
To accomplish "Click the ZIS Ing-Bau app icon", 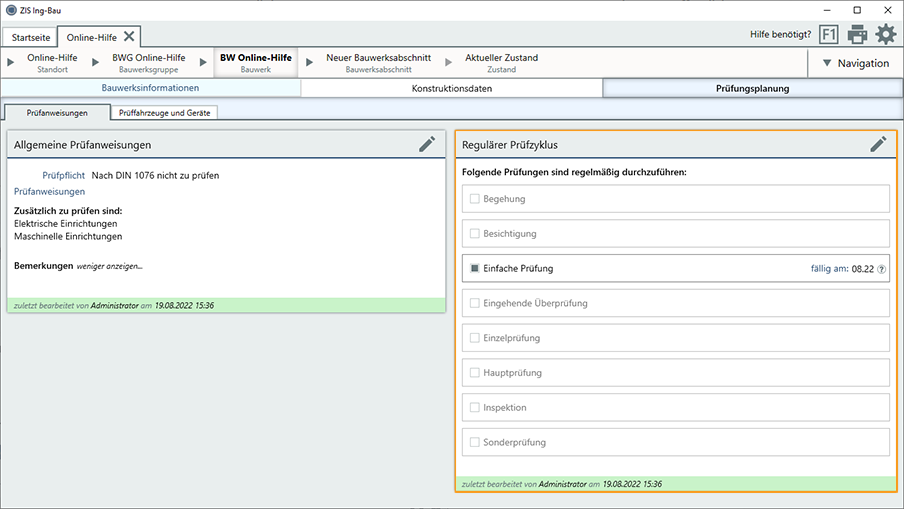I will tap(10, 10).
